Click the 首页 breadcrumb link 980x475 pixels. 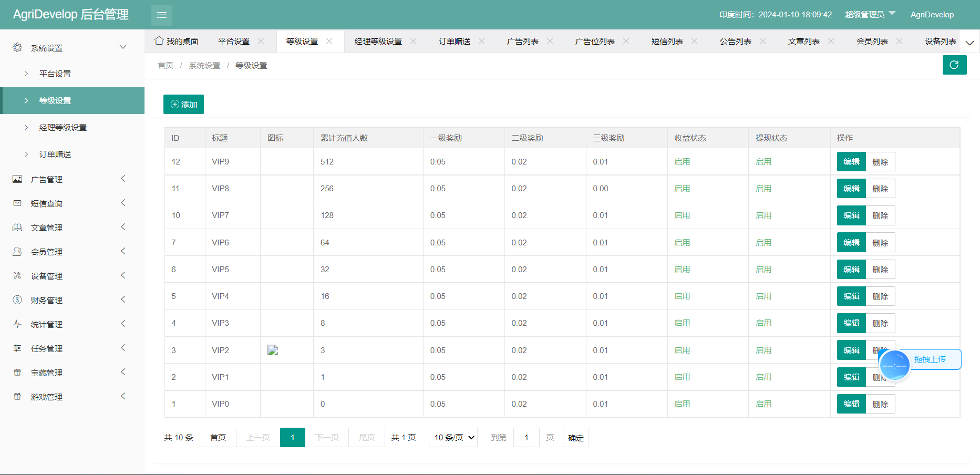(166, 65)
